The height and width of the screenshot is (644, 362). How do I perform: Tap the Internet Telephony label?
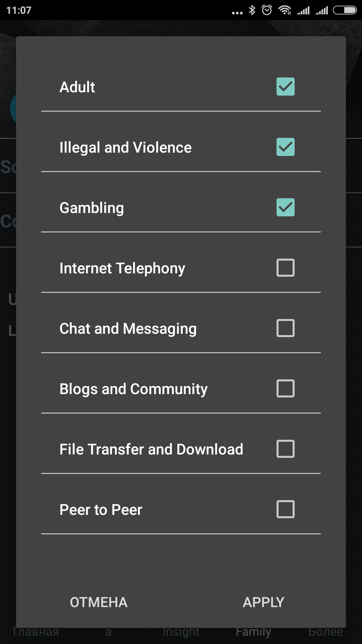[x=122, y=268]
